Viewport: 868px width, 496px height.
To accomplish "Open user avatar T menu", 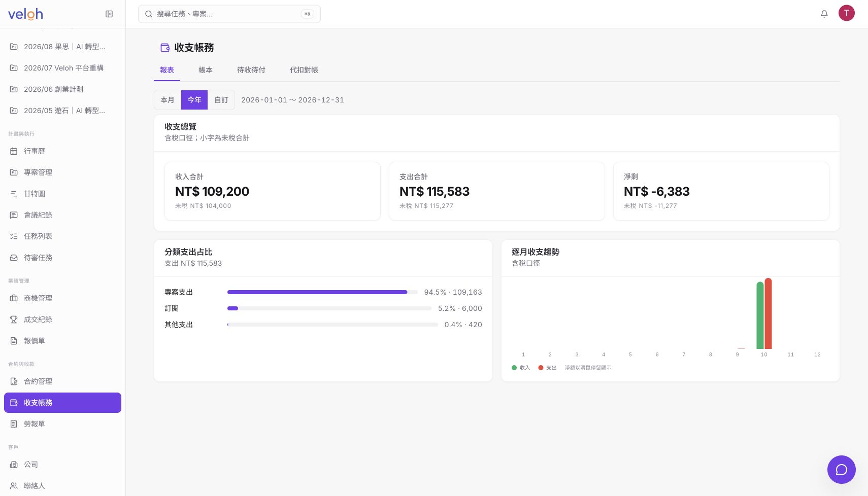I will [x=847, y=13].
